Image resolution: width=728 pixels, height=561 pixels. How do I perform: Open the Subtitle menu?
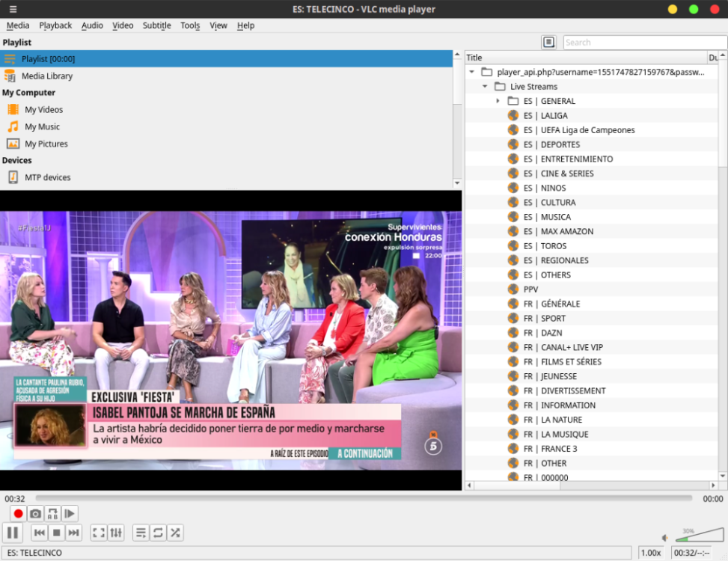pyautogui.click(x=156, y=25)
